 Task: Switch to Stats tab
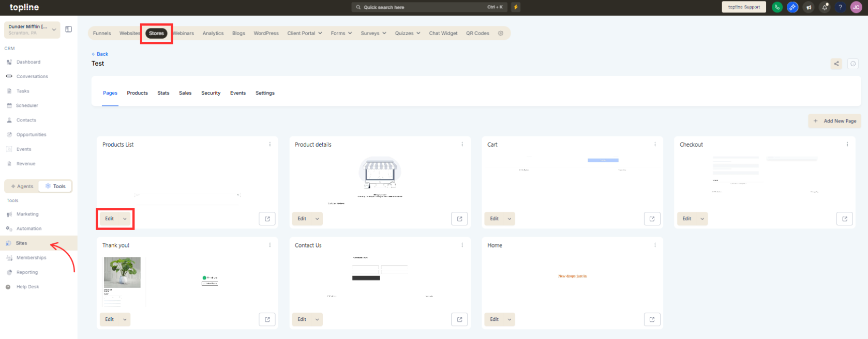pyautogui.click(x=163, y=93)
